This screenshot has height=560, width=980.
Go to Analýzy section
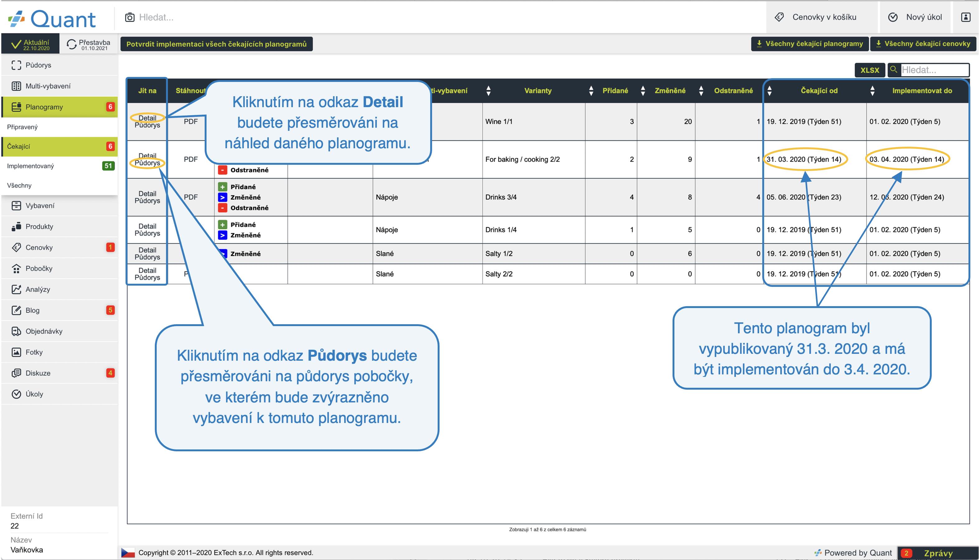click(38, 289)
